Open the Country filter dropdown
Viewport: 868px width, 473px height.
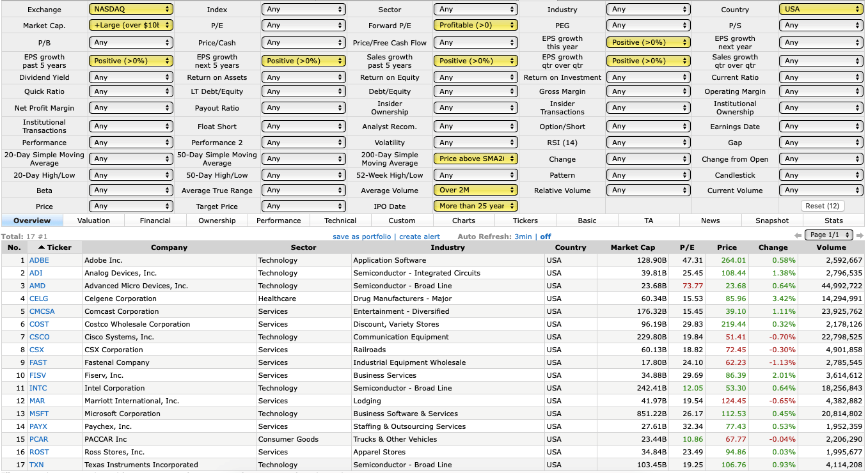(x=821, y=9)
